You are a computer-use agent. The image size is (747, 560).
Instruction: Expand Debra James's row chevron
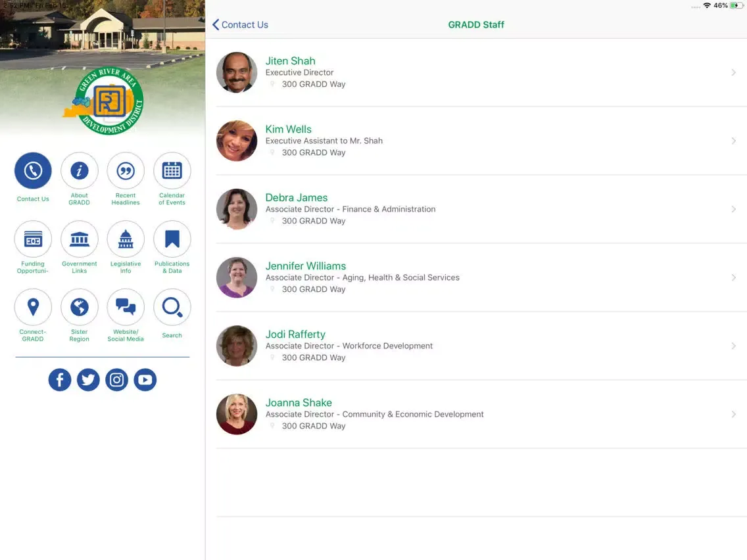pyautogui.click(x=734, y=209)
